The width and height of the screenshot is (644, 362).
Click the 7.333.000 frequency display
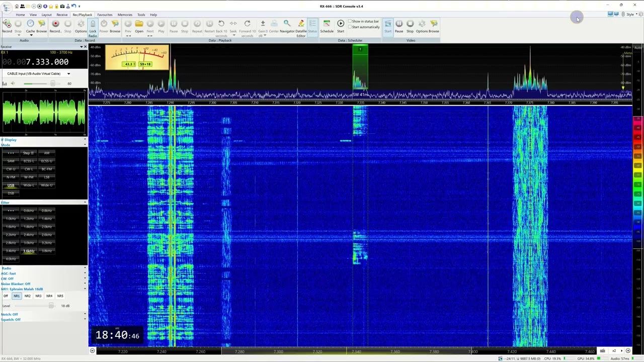click(x=35, y=62)
